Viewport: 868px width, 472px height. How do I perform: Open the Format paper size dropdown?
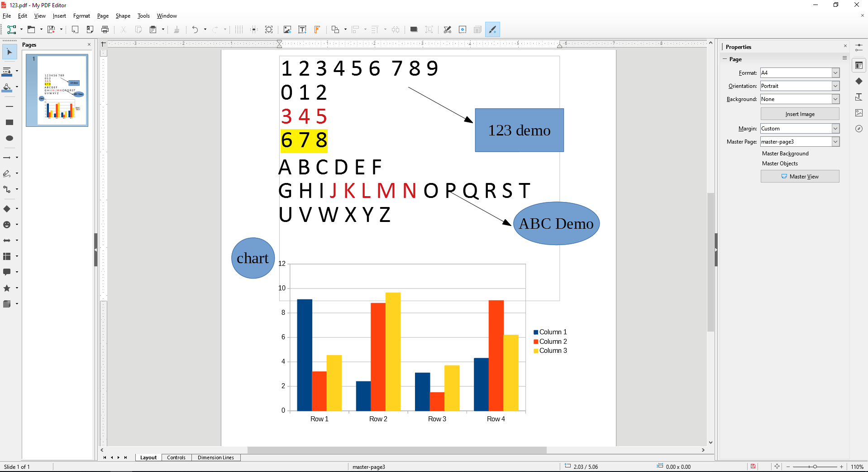(835, 73)
